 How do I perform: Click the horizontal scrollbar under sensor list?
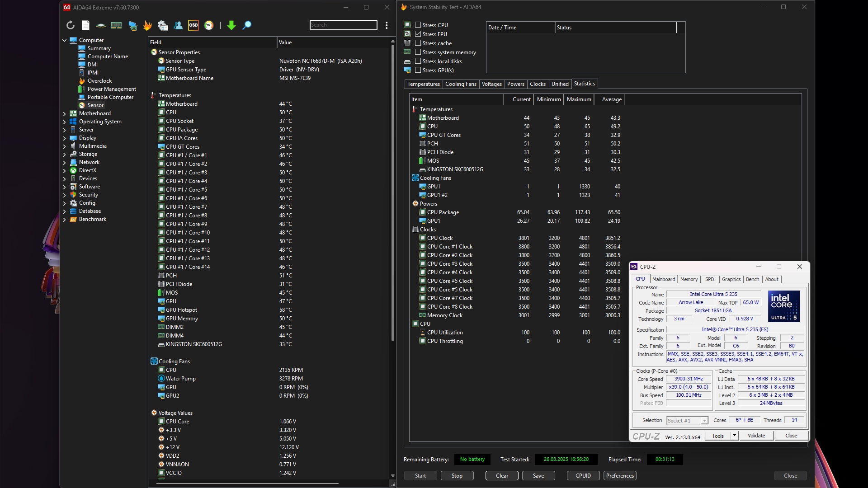(247, 483)
